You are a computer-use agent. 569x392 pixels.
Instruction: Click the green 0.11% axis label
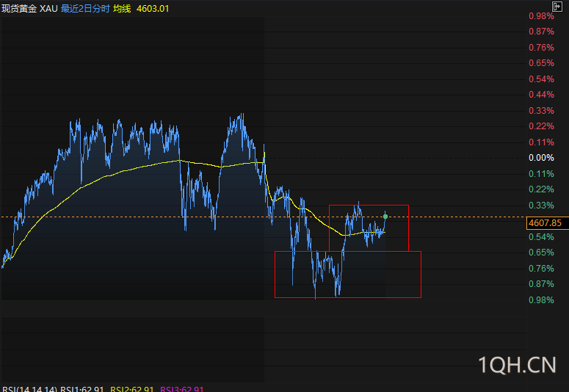click(541, 174)
